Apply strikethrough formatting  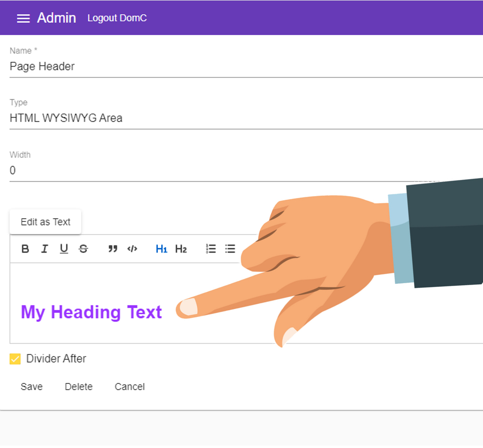(x=83, y=249)
